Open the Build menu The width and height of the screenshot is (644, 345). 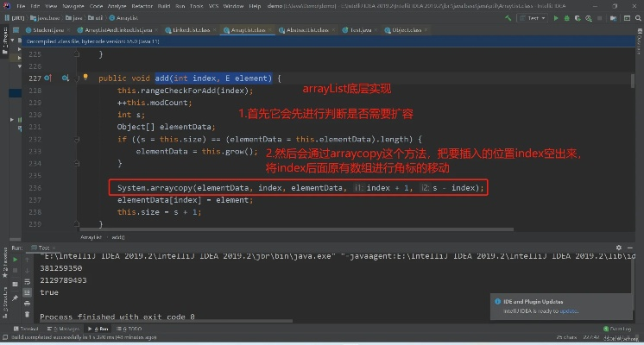[164, 6]
